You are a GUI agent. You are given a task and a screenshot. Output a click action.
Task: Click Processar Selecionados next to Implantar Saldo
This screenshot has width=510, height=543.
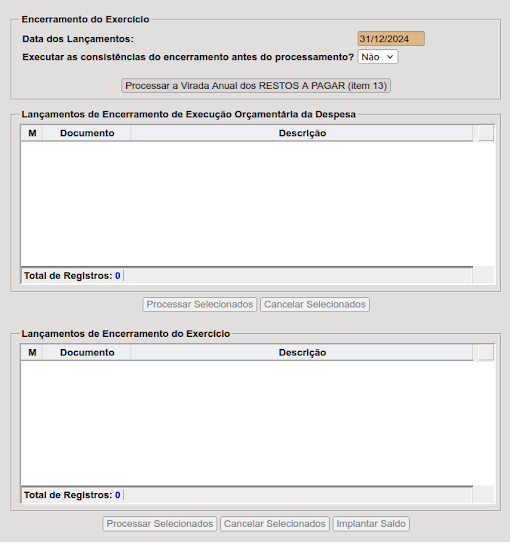(x=160, y=524)
